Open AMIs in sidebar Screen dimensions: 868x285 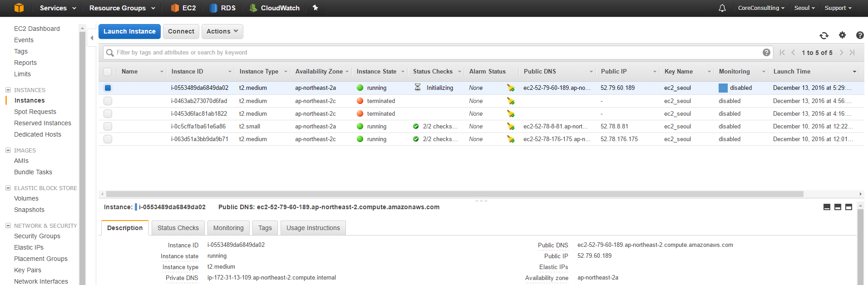coord(21,161)
